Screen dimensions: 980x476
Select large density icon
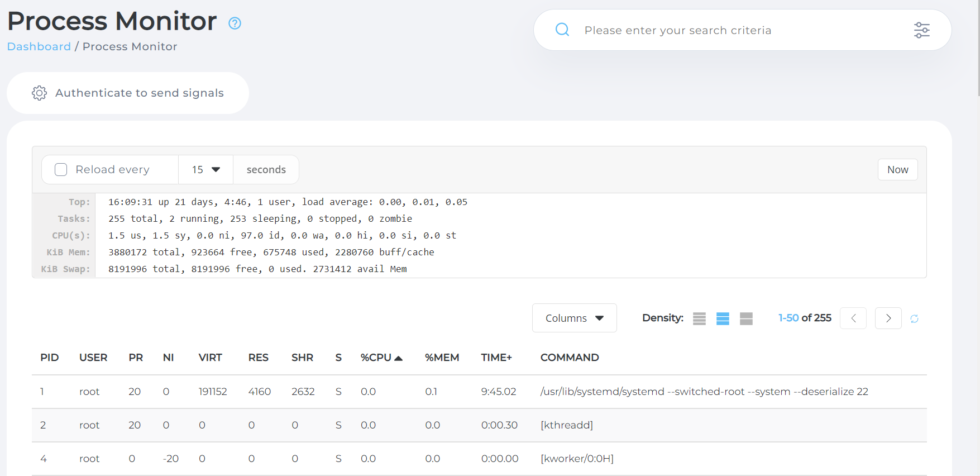[746, 318]
